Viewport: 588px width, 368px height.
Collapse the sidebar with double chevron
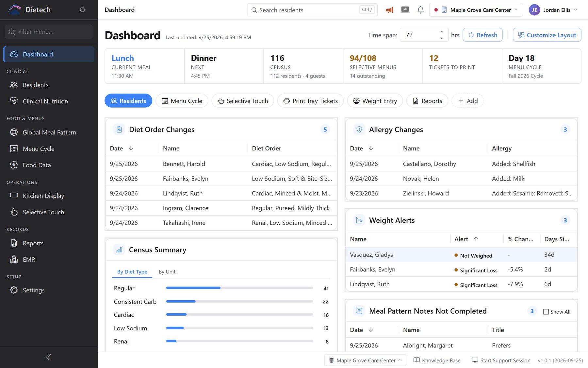(x=48, y=357)
